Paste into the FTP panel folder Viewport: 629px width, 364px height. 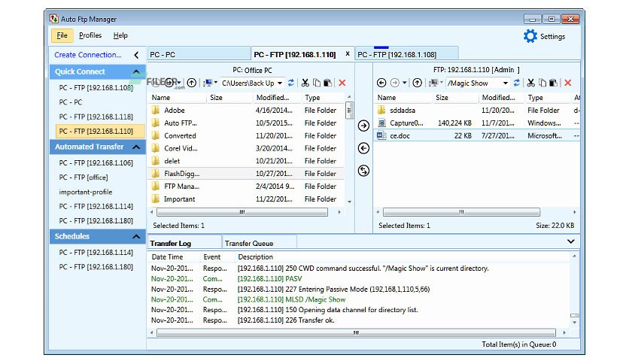tap(554, 83)
